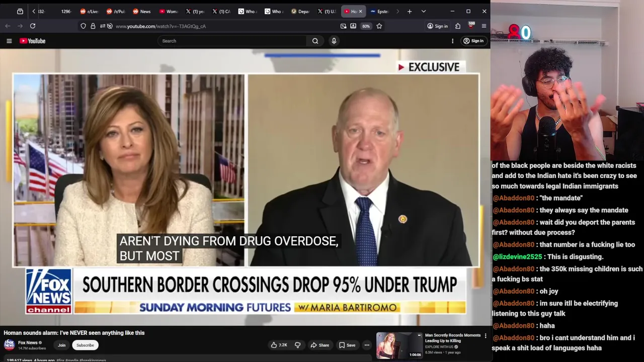Open the Firefox application hamburger menu
The width and height of the screenshot is (644, 362).
pyautogui.click(x=484, y=26)
